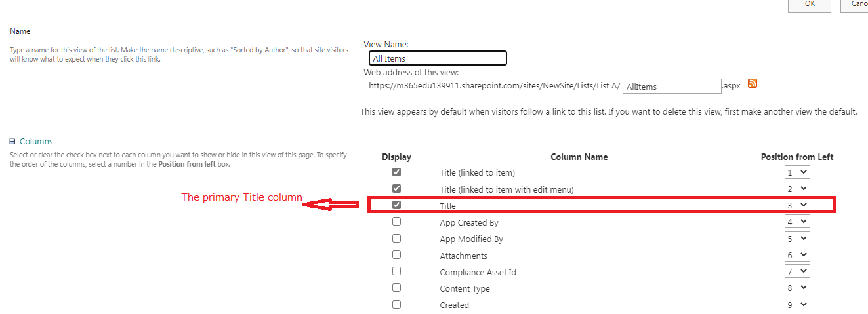This screenshot has height=314, width=868.
Task: Enable App Modified By column checkbox
Action: coord(396,239)
